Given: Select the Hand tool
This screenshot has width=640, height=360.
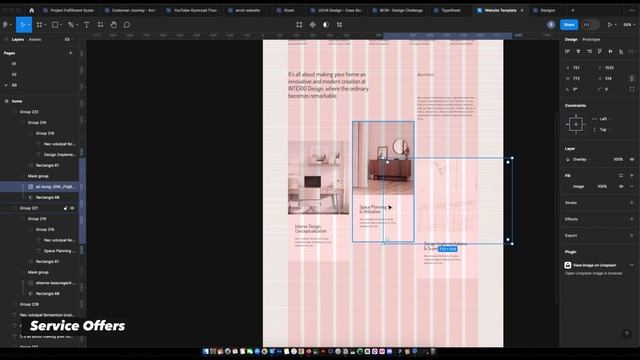Looking at the screenshot, I should [x=113, y=25].
